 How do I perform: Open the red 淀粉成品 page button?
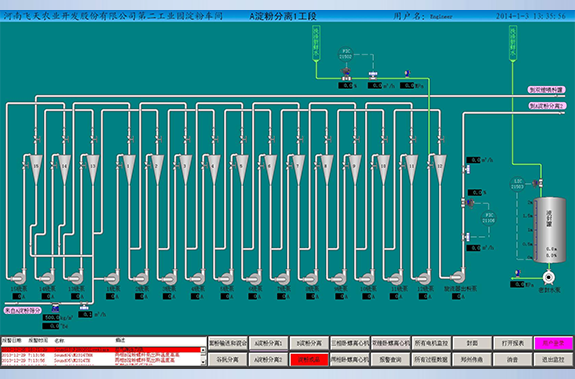point(309,360)
